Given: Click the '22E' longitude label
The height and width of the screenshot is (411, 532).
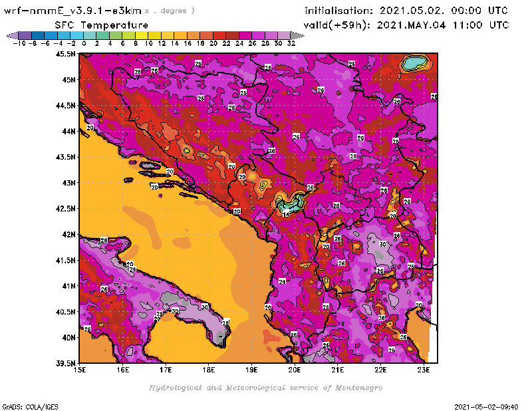Looking at the screenshot, I should (380, 370).
